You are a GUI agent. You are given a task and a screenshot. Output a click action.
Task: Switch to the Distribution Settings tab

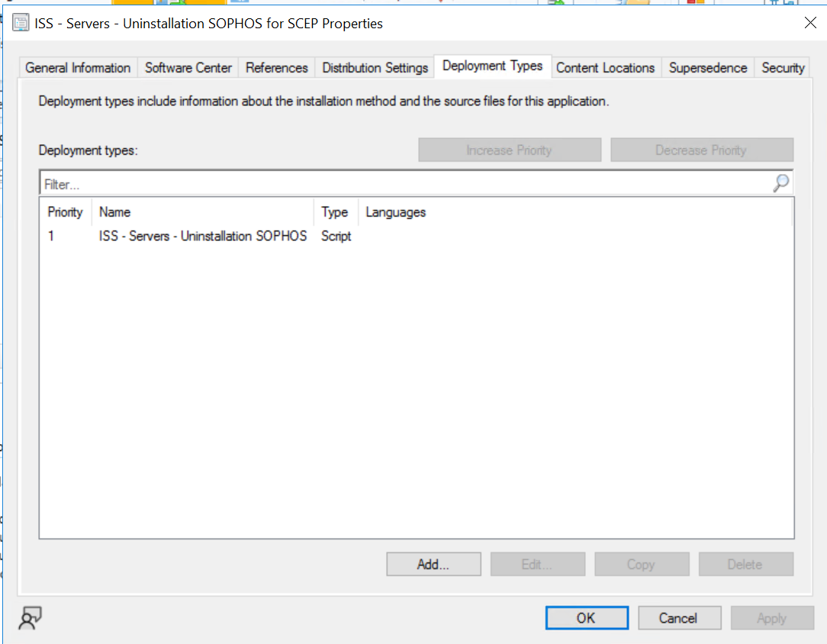375,67
